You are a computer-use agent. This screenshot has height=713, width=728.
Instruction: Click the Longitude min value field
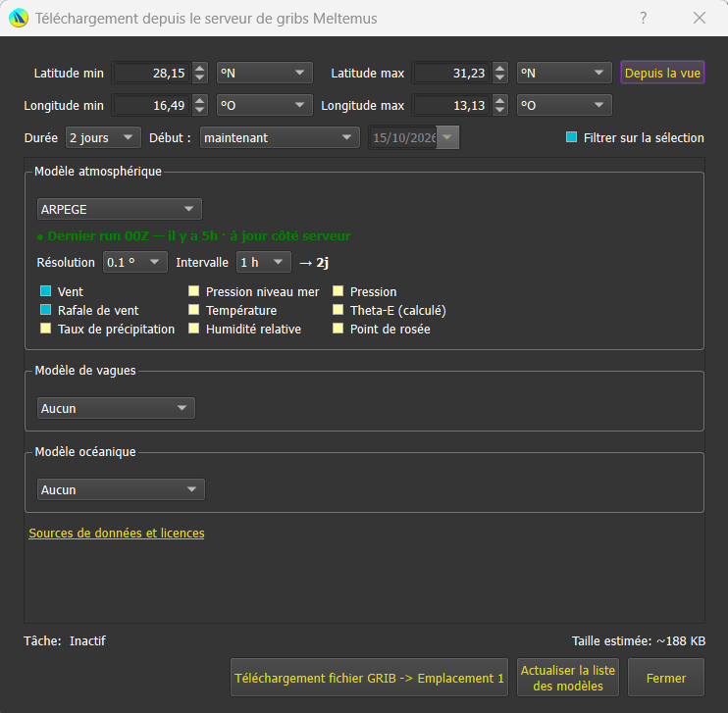(152, 105)
